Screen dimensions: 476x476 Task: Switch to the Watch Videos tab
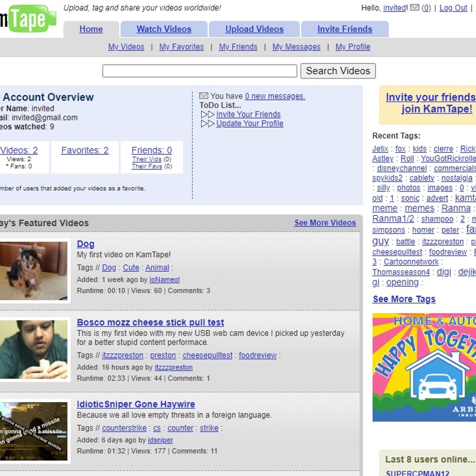click(164, 29)
